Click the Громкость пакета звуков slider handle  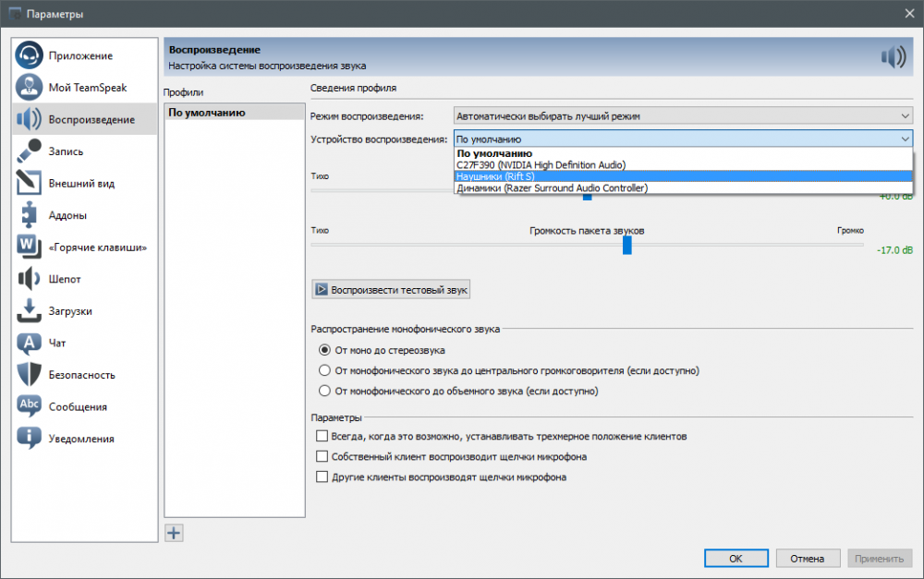point(627,245)
